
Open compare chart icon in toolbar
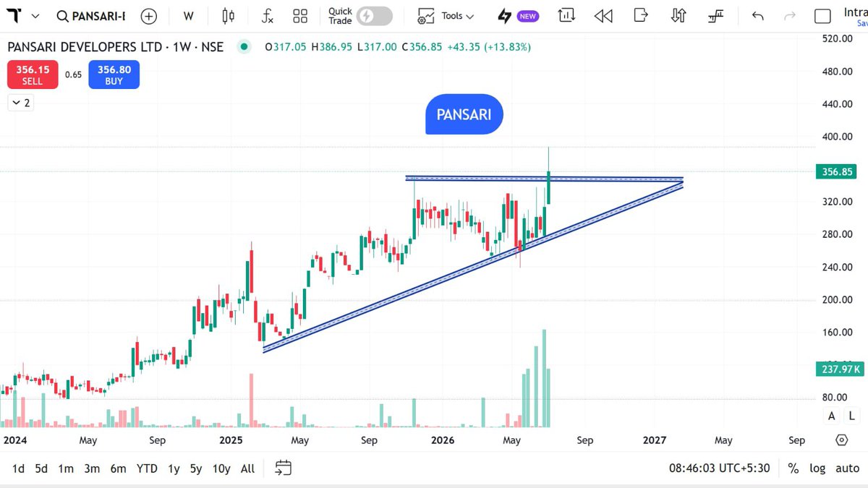[x=567, y=16]
